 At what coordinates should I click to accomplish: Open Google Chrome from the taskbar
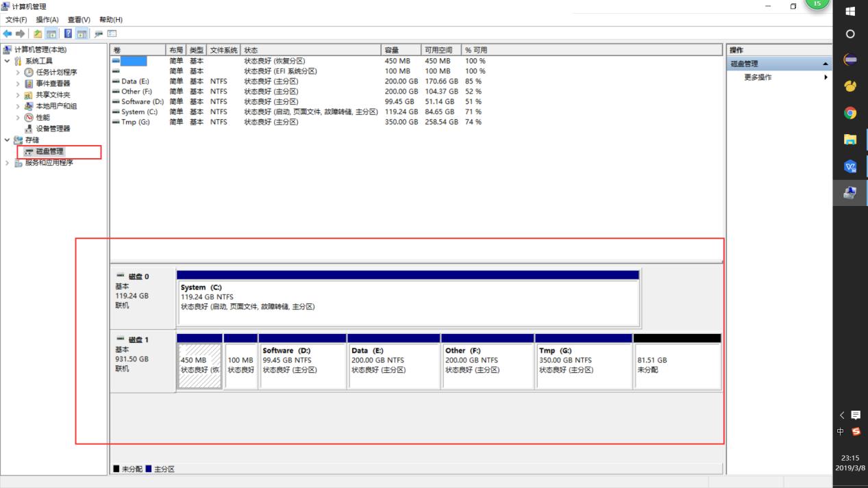click(x=850, y=112)
